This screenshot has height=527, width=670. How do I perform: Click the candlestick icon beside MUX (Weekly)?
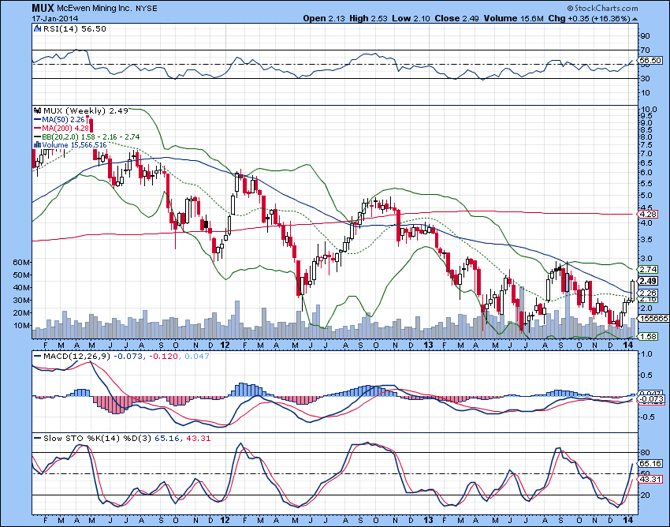(x=37, y=111)
